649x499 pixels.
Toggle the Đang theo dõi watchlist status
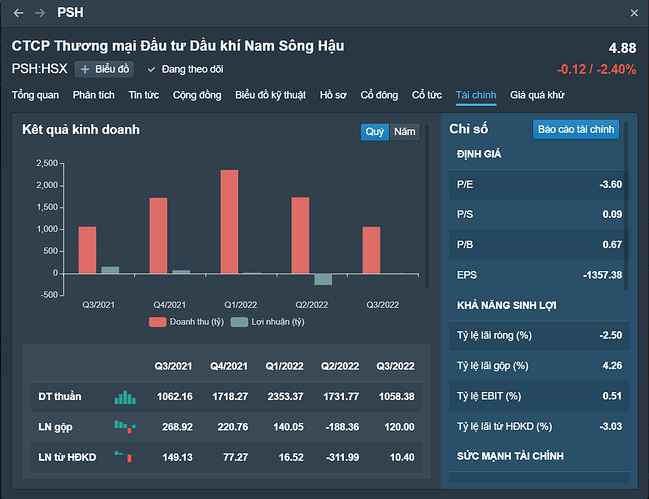(x=185, y=69)
